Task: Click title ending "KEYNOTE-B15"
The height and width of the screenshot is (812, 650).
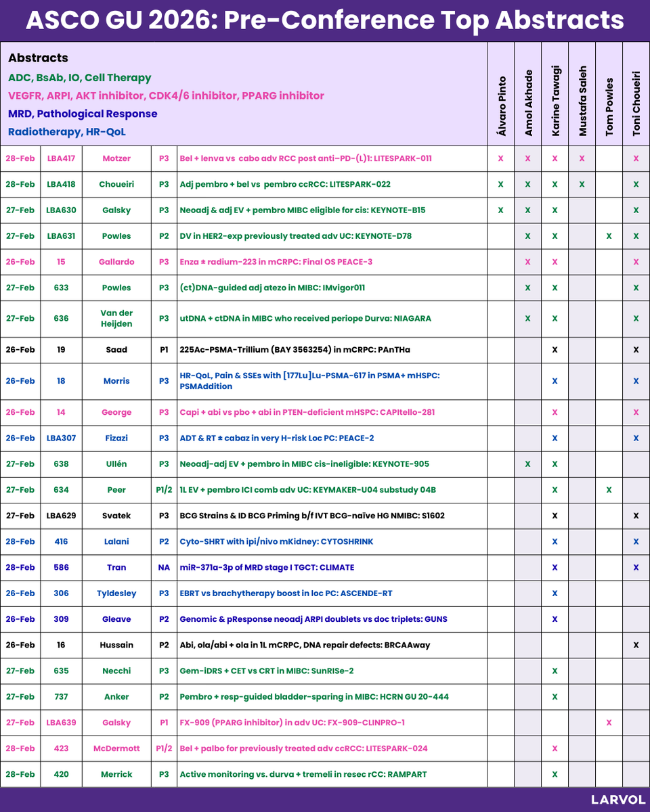Action: pos(303,210)
